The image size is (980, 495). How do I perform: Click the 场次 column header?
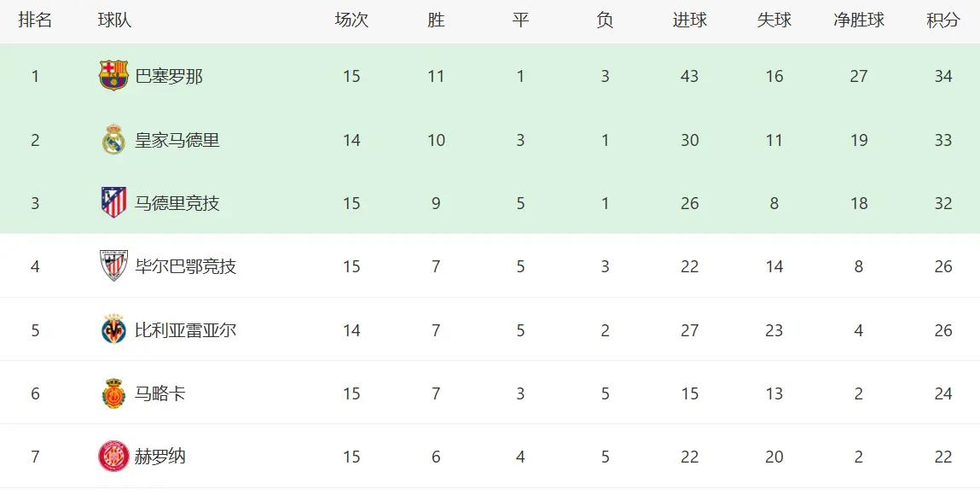[351, 20]
